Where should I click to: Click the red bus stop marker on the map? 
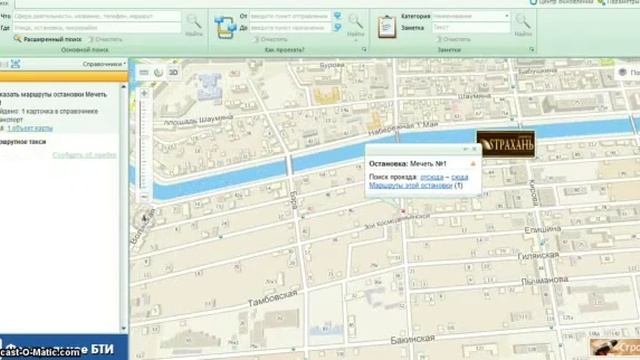point(403,211)
